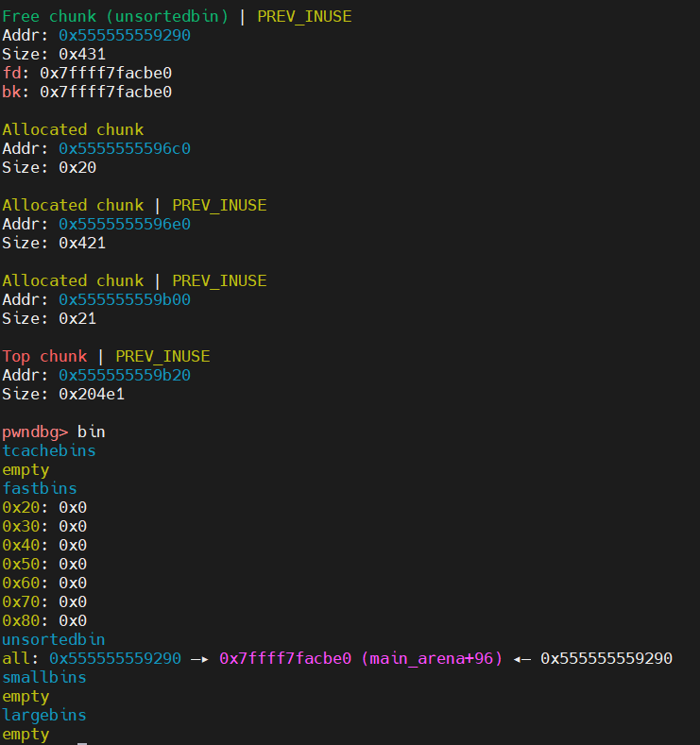This screenshot has width=700, height=745.
Task: Click the terminal cursor on the last line
Action: (x=82, y=741)
